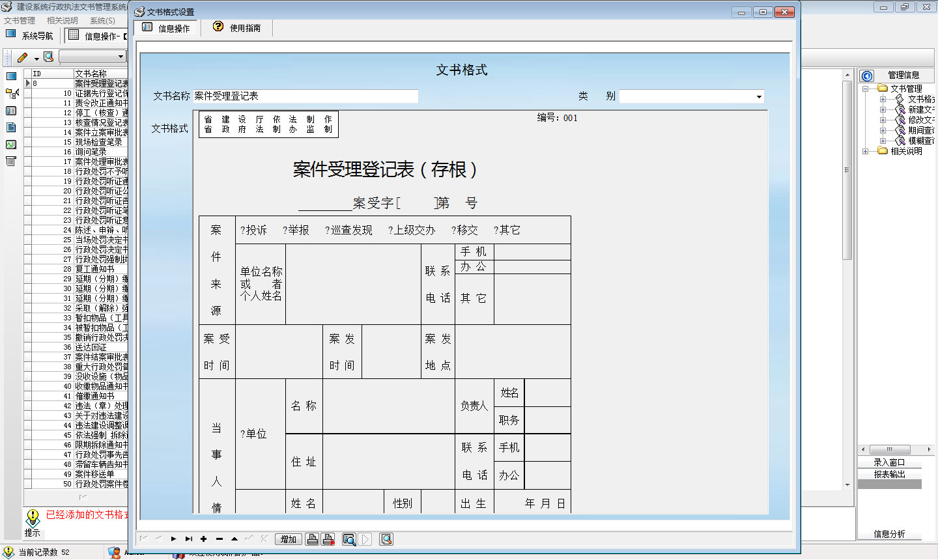Open the print preview magnifier icon
Screen dimensions: 938x560
click(349, 539)
